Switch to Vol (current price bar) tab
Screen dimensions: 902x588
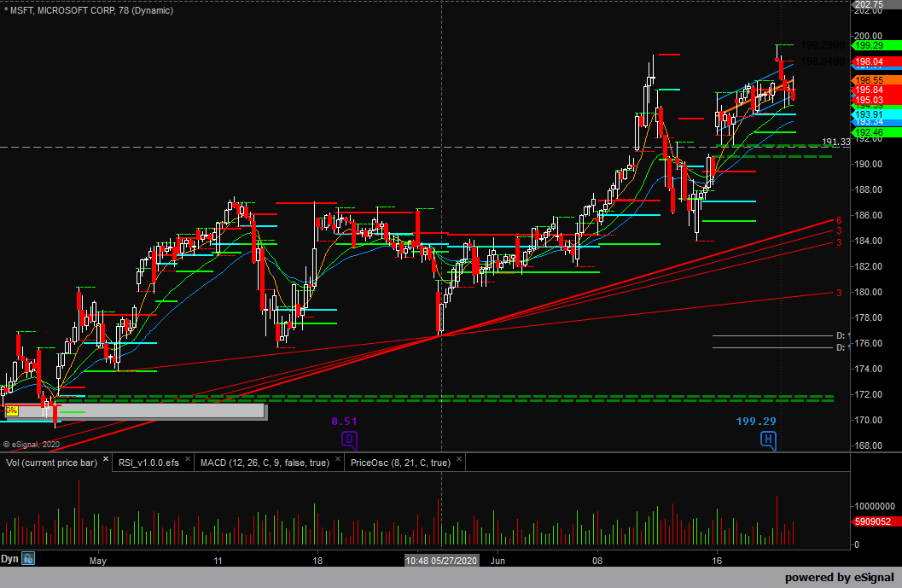pos(52,463)
